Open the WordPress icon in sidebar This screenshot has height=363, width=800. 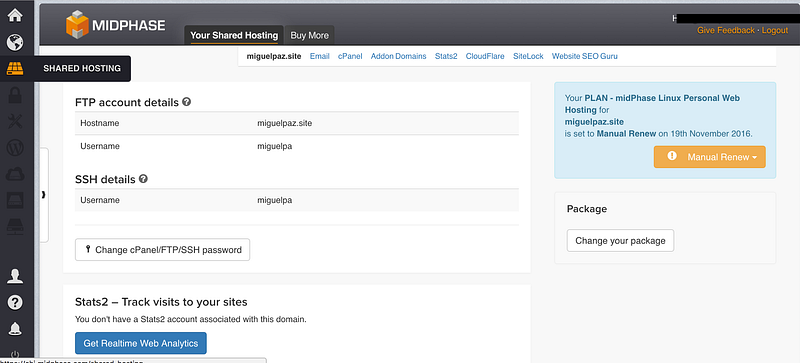click(x=15, y=148)
